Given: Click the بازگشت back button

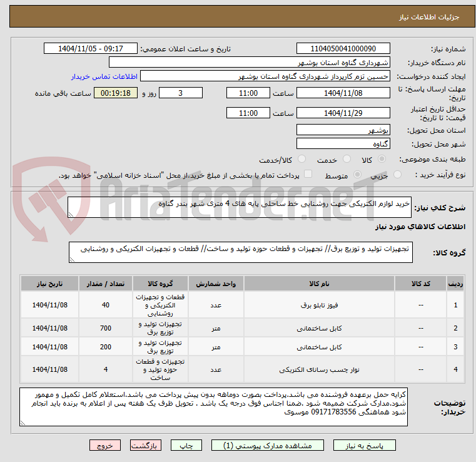Looking at the screenshot, I should pos(146,445).
